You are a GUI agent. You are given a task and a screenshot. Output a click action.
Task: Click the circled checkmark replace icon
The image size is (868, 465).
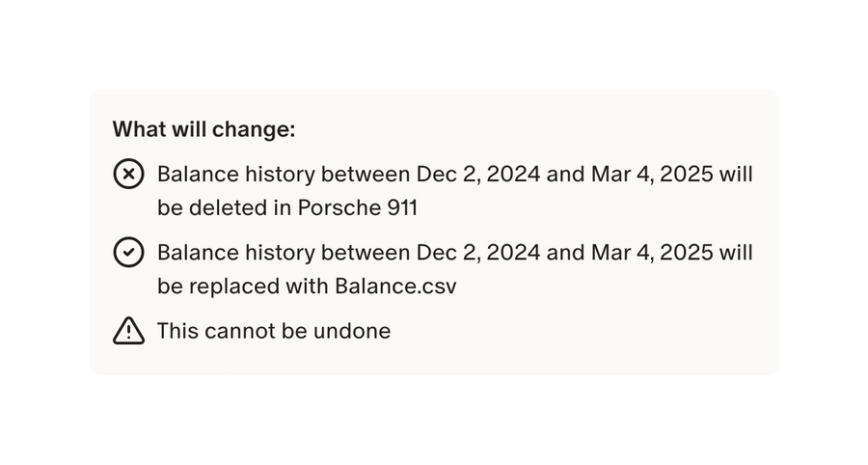(128, 253)
